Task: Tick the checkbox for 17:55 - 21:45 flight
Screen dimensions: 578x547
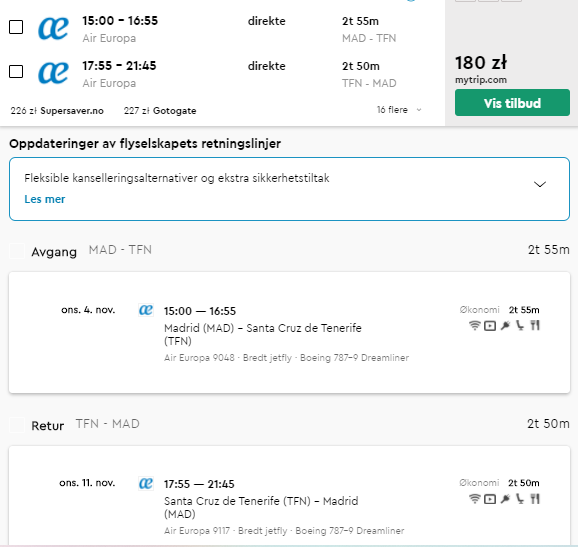Action: (16, 72)
